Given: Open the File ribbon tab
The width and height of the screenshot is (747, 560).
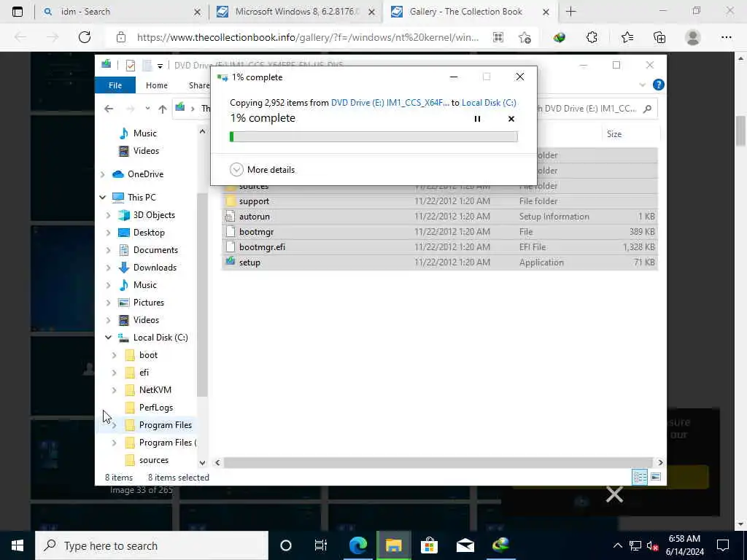Looking at the screenshot, I should (115, 85).
